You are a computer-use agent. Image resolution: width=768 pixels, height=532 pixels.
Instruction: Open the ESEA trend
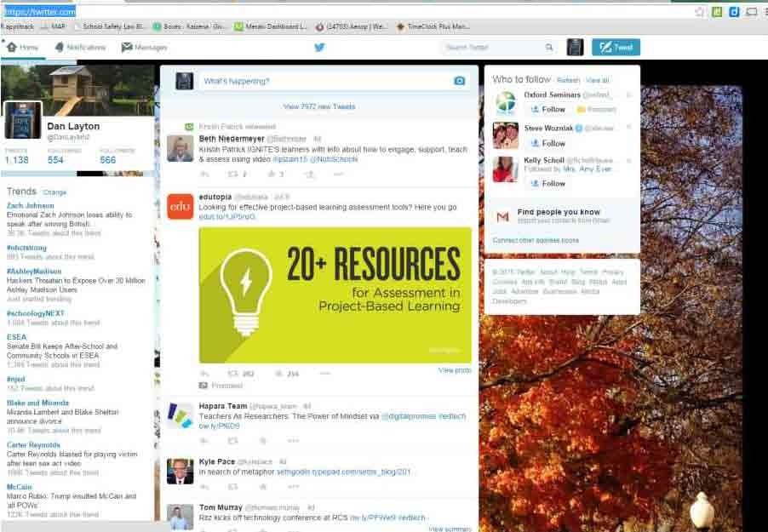coord(17,337)
